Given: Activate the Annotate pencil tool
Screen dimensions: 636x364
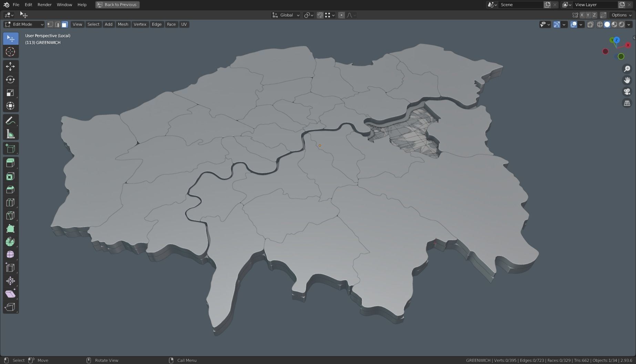Looking at the screenshot, I should click(10, 121).
